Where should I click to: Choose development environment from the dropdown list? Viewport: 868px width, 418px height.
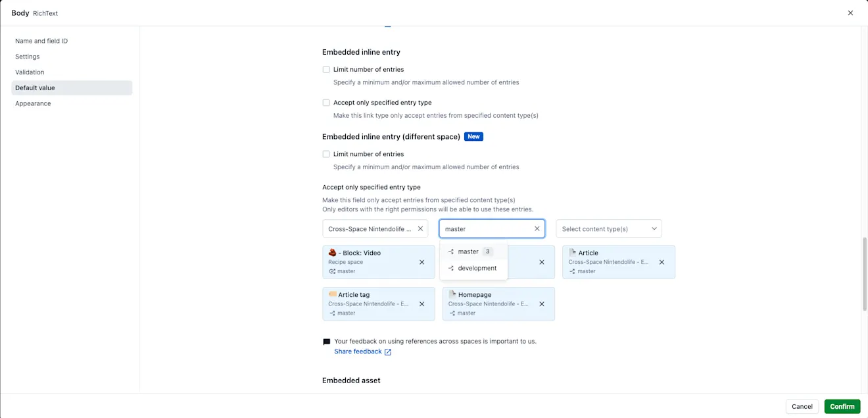473,268
